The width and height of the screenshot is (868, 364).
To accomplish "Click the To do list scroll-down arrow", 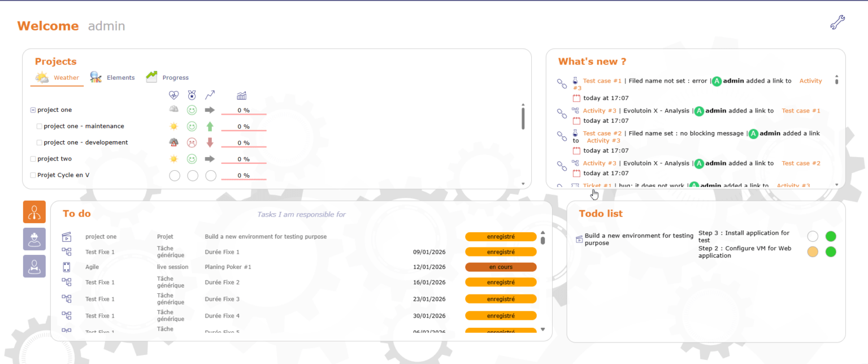I will [x=543, y=329].
